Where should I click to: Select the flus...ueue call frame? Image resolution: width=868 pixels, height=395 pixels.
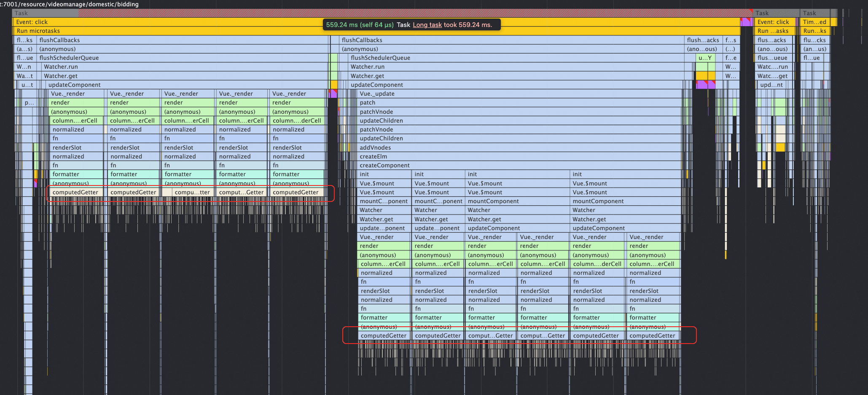(x=774, y=58)
